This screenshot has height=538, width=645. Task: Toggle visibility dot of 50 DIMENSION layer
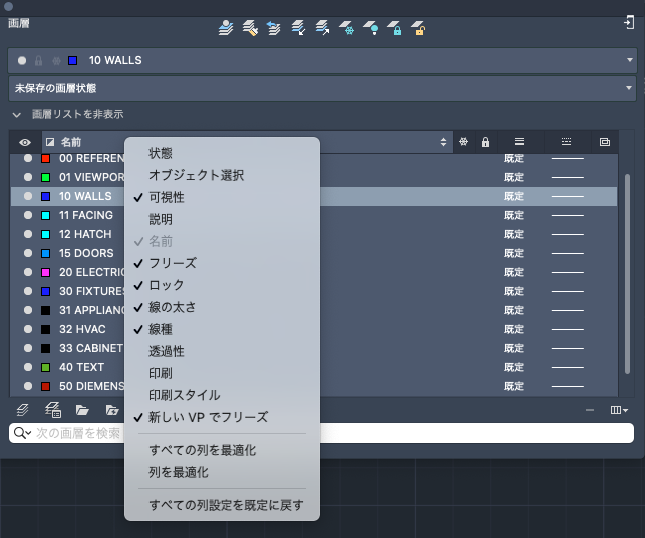pyautogui.click(x=28, y=386)
